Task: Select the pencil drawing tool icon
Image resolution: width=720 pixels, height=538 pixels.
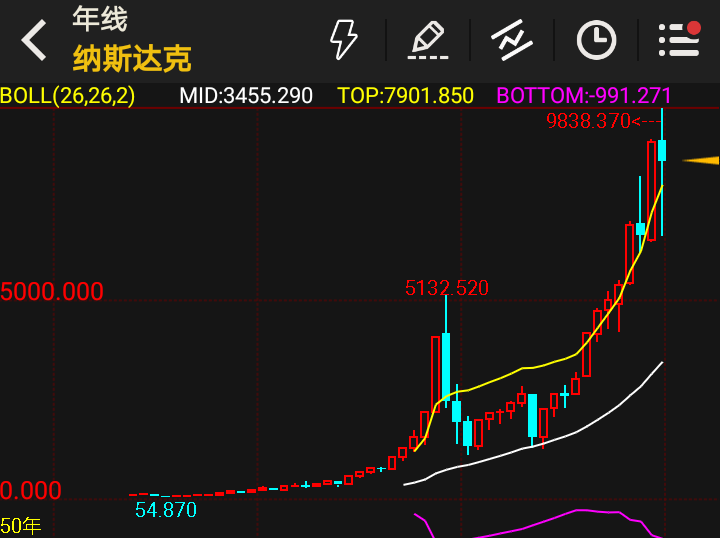Action: tap(428, 40)
